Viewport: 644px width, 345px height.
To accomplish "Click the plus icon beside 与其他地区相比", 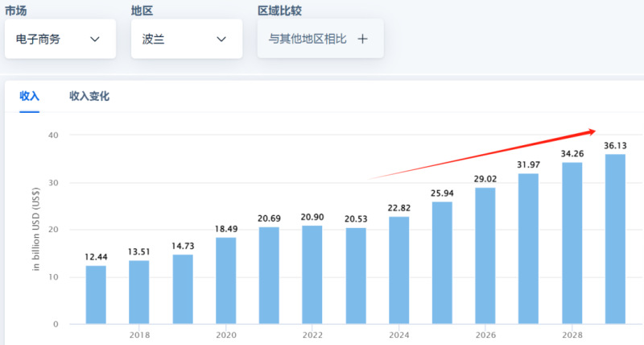I will coord(362,39).
